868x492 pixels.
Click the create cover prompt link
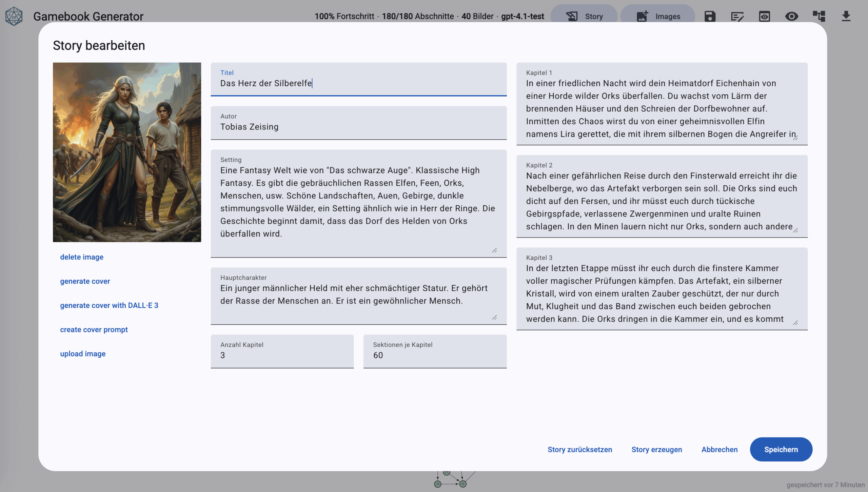pyautogui.click(x=94, y=329)
